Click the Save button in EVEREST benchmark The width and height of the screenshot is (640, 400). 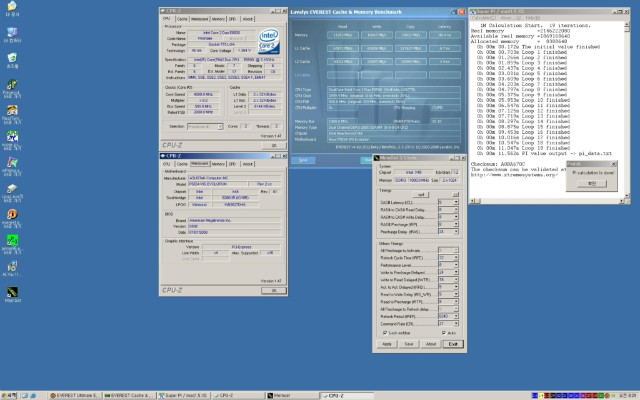pos(303,160)
